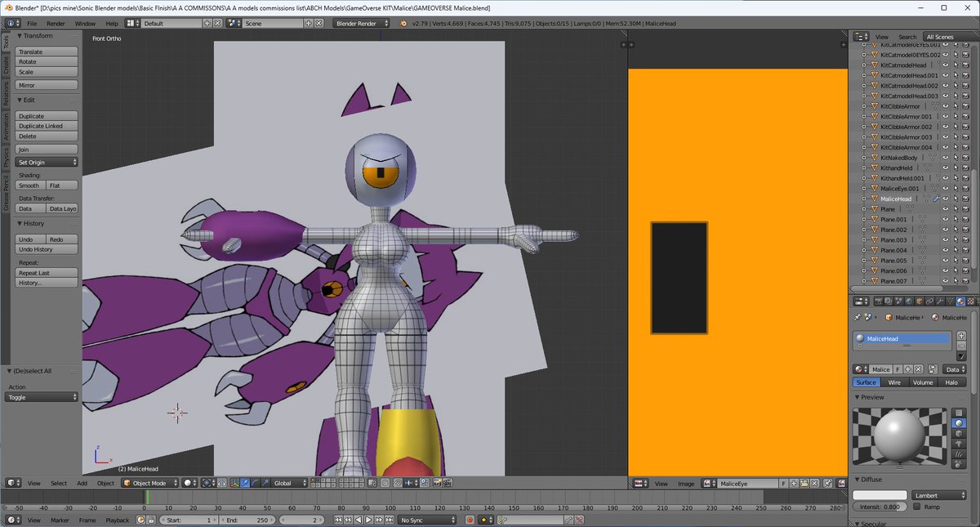Select the rotate manipulator arc icon
Image resolution: width=980 pixels, height=527 pixels.
(x=256, y=483)
